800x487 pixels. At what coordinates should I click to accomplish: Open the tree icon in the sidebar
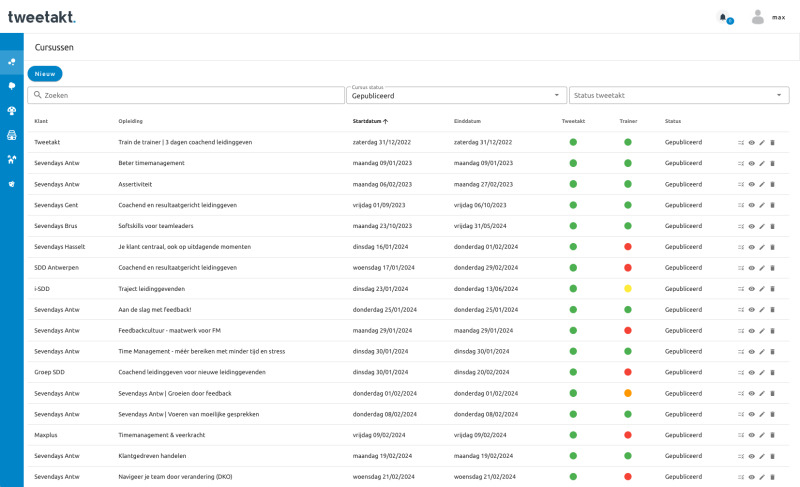pos(12,86)
